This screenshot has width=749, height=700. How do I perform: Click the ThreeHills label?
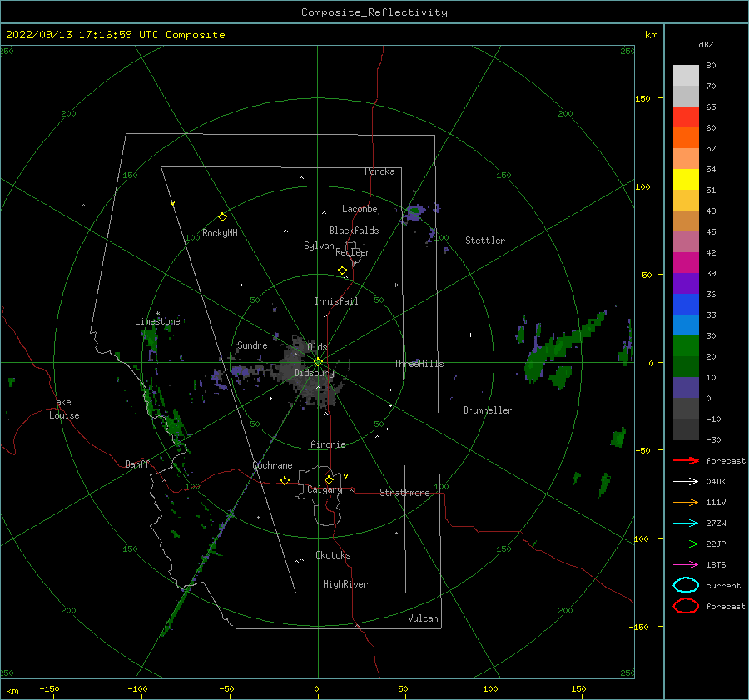(419, 364)
